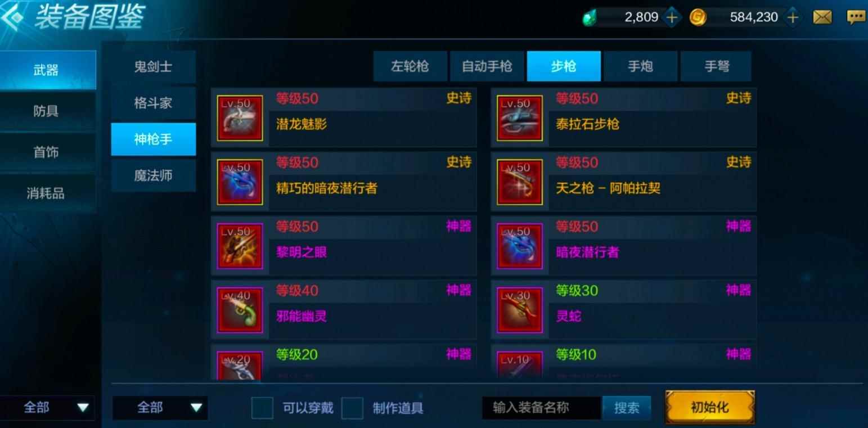The height and width of the screenshot is (428, 868).
Task: Click the 搜索 button
Action: coord(627,408)
